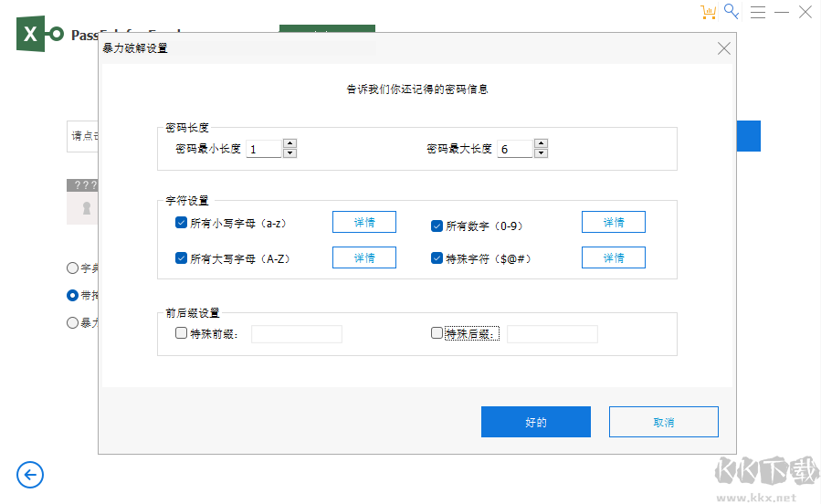Click the PassFab Excel logo icon

40,34
